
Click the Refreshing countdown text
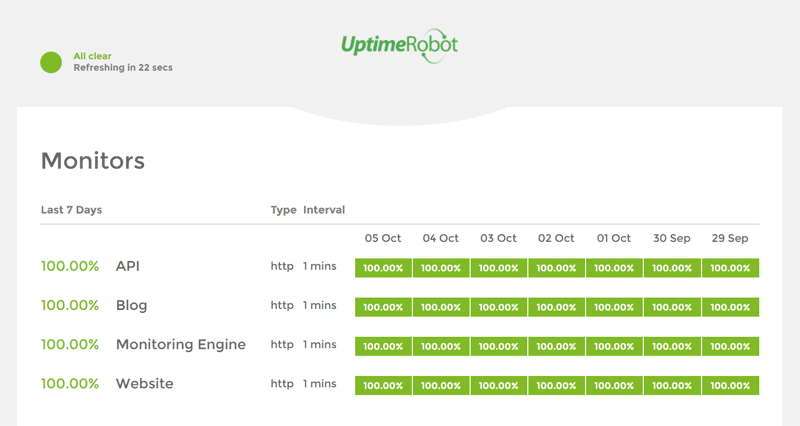tap(124, 68)
